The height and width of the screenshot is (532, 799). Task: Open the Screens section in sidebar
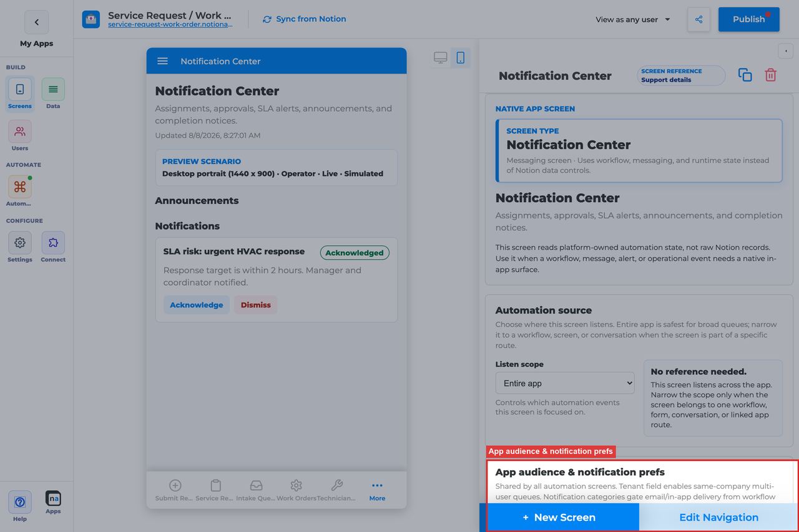coord(20,94)
